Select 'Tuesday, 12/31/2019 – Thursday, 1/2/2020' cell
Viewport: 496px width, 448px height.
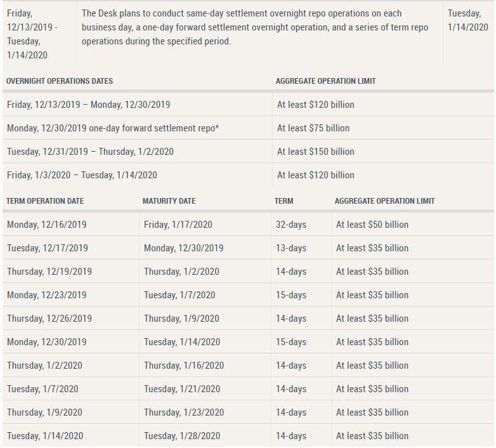(x=90, y=152)
